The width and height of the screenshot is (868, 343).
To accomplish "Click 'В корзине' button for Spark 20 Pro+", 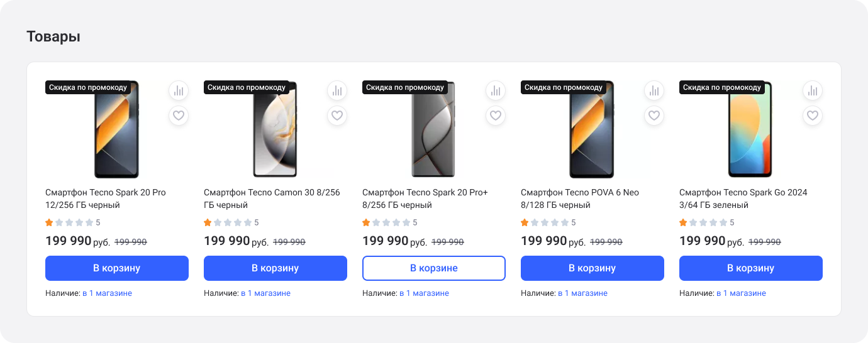I will click(x=434, y=268).
